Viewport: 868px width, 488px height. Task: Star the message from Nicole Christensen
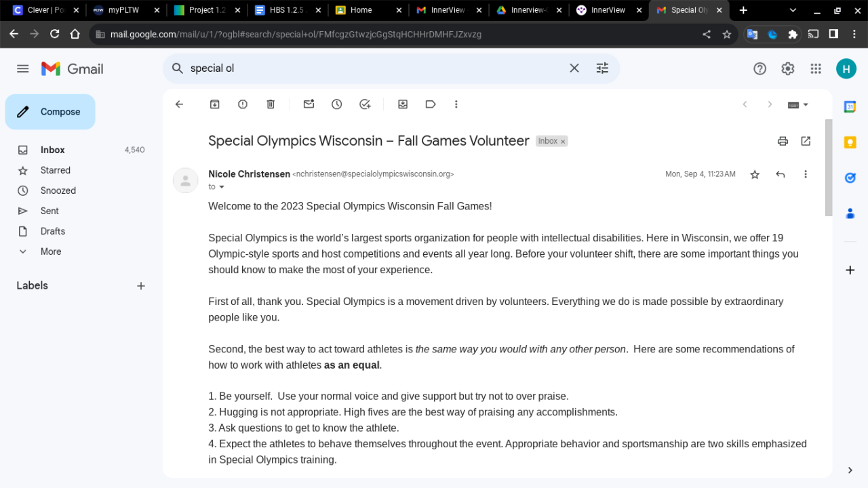click(755, 174)
